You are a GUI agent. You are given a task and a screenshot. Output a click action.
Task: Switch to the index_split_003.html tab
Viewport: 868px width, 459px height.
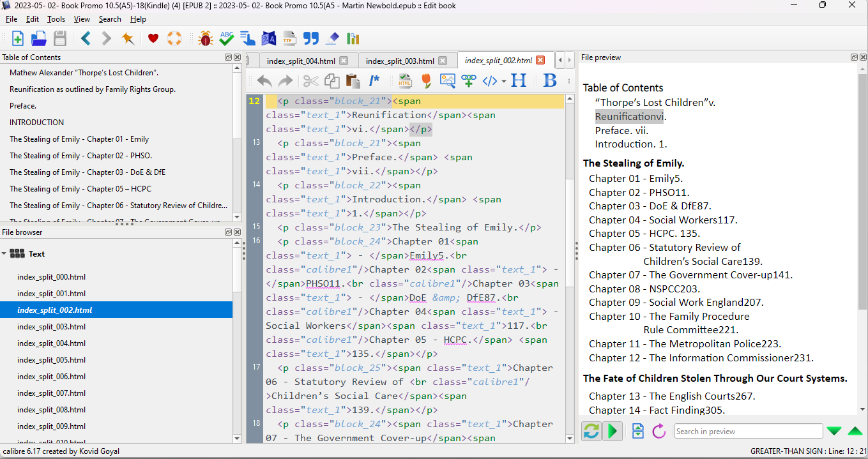click(x=400, y=61)
